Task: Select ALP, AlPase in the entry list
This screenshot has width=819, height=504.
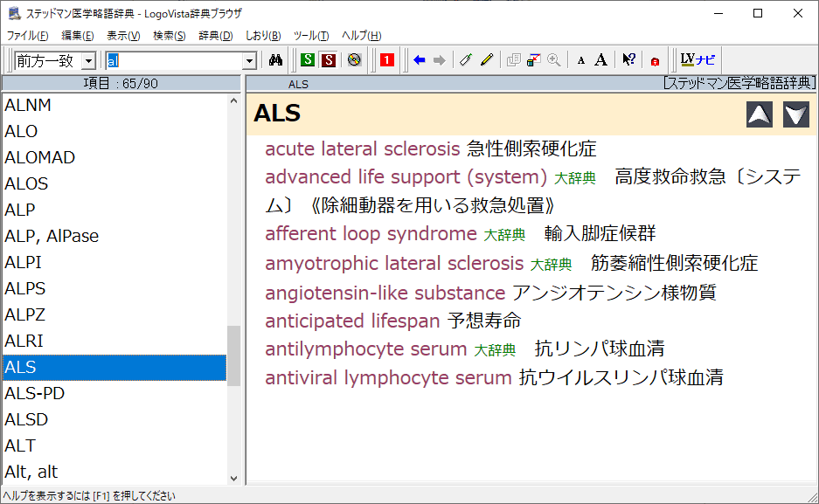Action: click(x=115, y=236)
